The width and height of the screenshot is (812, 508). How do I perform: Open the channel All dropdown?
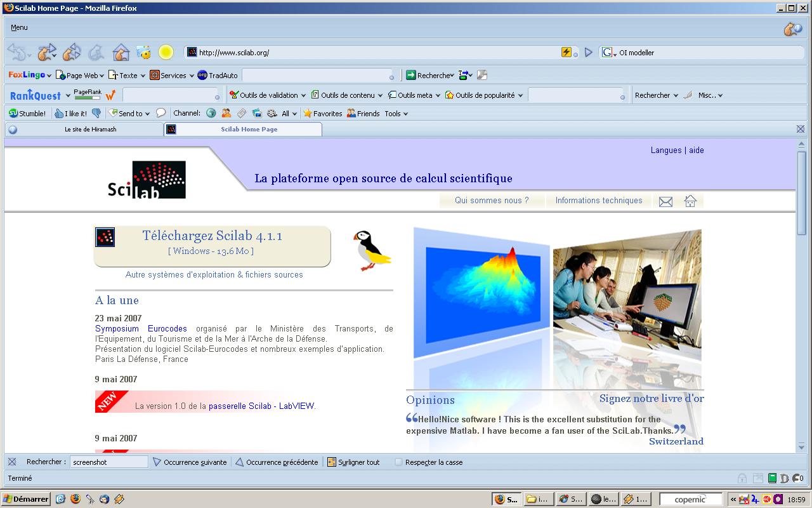(289, 114)
